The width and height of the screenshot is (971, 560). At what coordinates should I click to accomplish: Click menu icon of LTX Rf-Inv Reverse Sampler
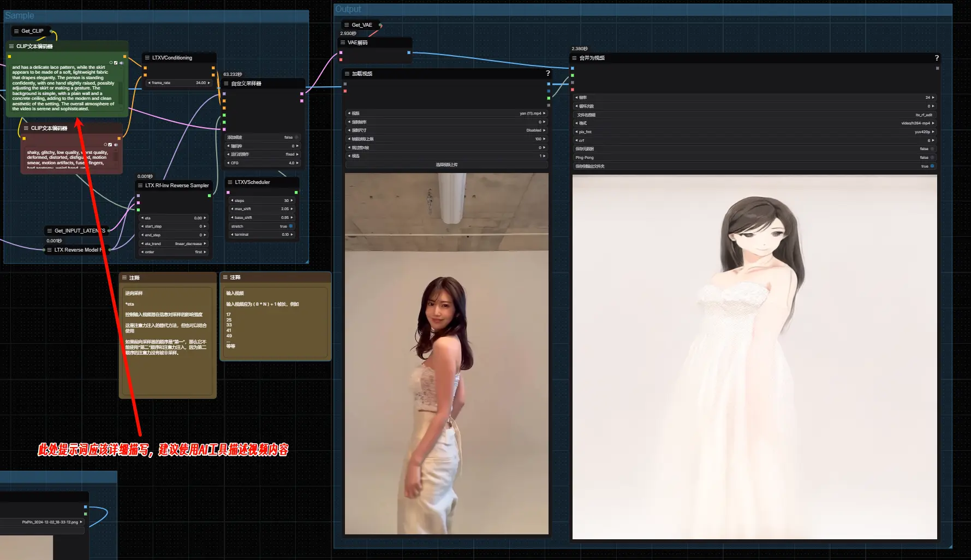[140, 186]
